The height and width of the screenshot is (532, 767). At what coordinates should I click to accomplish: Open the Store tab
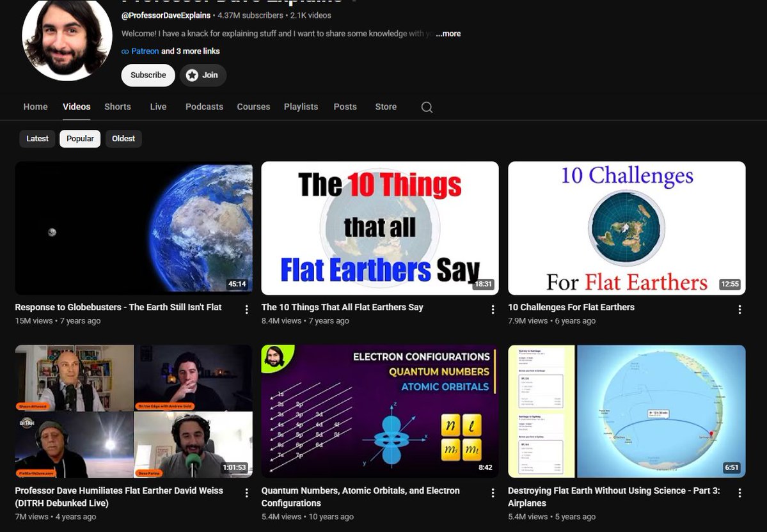(x=386, y=107)
